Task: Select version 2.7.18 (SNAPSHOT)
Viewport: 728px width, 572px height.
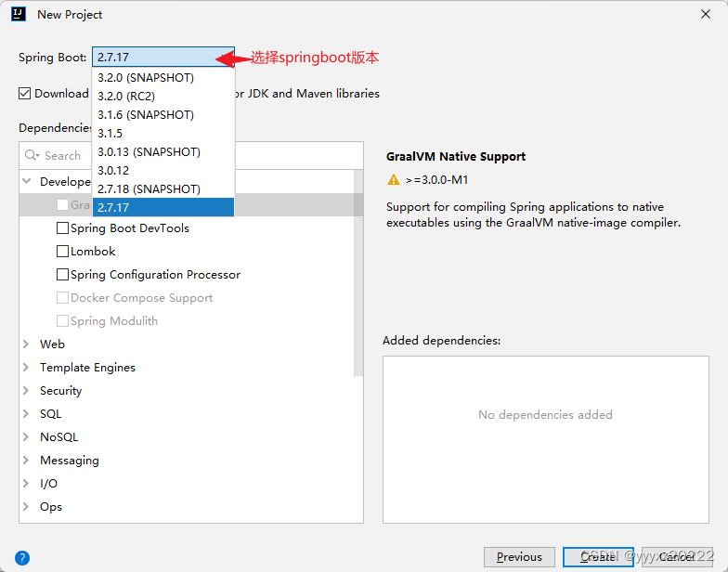Action: point(163,189)
